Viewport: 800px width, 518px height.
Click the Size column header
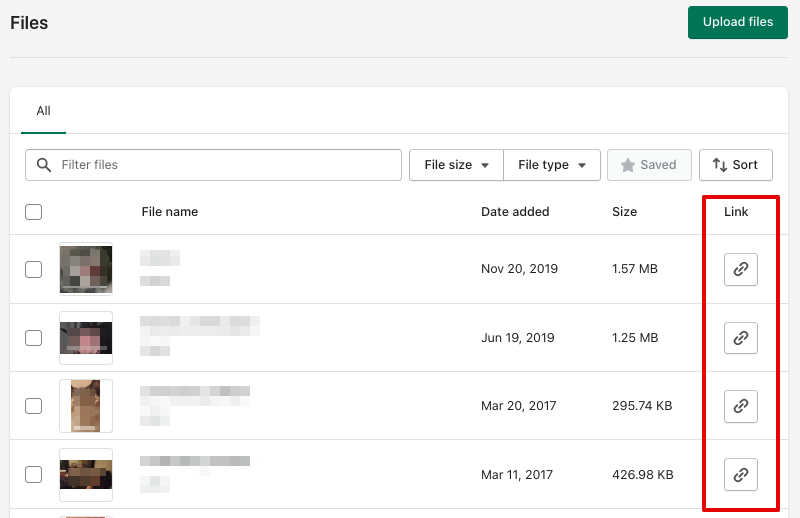click(x=624, y=212)
